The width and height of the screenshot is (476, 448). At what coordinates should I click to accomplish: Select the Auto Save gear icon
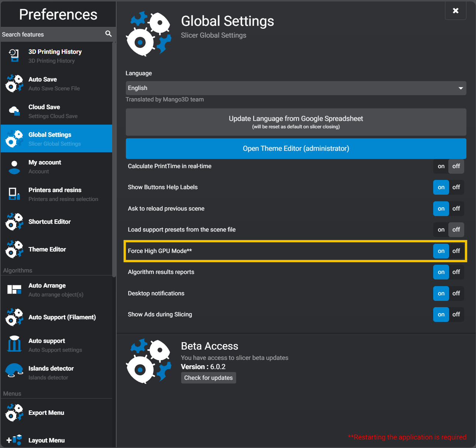[14, 84]
